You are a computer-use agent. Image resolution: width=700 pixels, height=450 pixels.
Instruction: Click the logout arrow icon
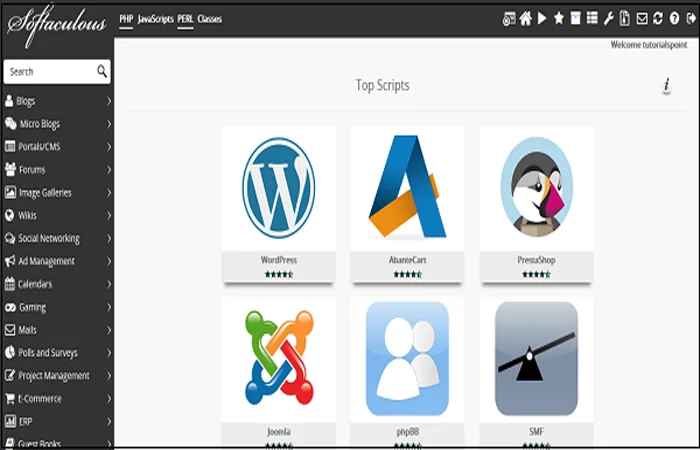coord(691,18)
